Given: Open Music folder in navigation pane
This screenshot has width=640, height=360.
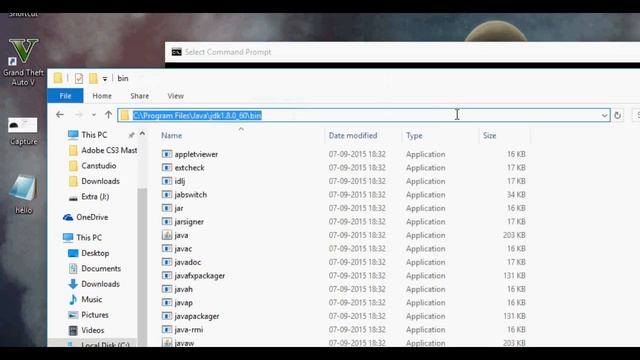Looking at the screenshot, I should coord(85,300).
